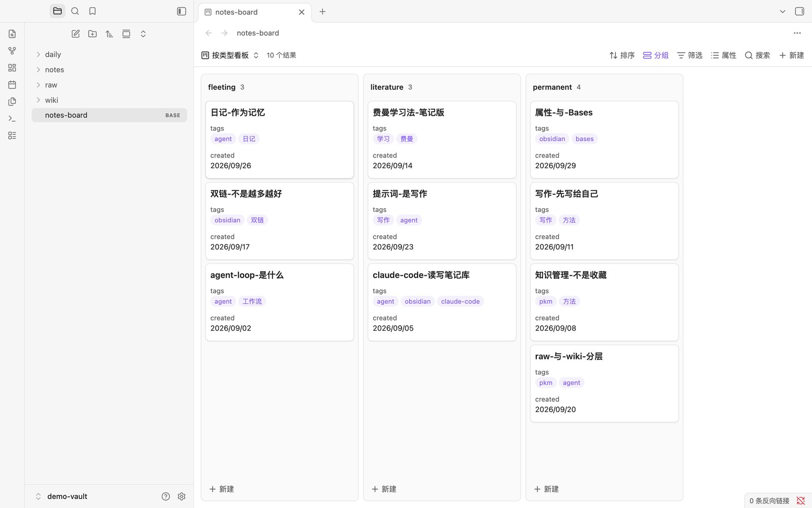Click the 属性 properties button
Image resolution: width=812 pixels, height=508 pixels.
pyautogui.click(x=724, y=55)
